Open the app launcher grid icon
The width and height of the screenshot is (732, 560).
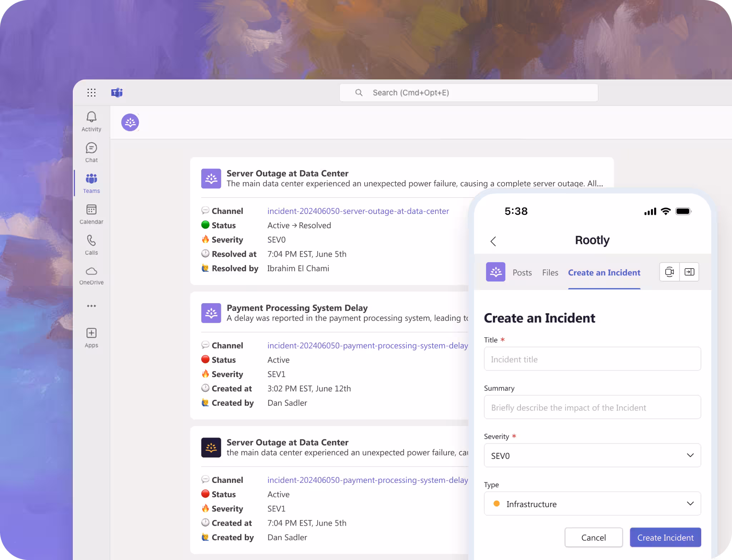(x=91, y=93)
